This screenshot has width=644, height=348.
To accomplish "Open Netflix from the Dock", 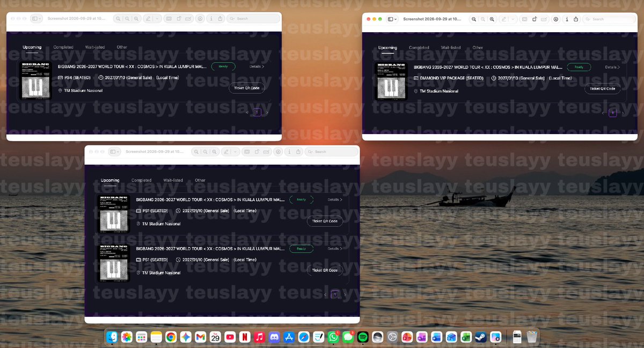I will coord(245,337).
